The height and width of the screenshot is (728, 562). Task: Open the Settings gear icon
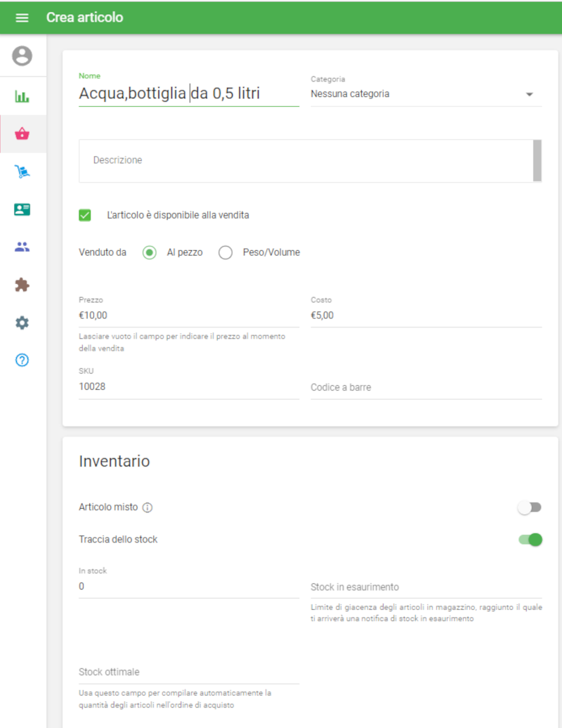click(22, 323)
